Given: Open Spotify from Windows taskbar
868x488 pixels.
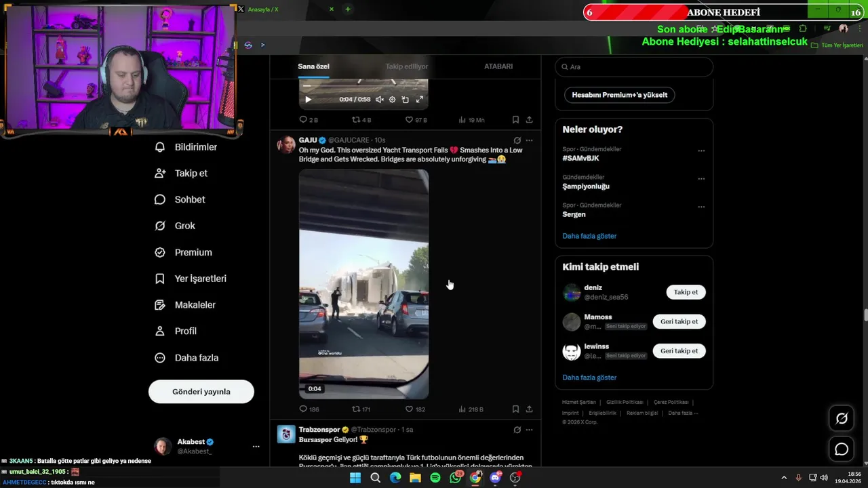Looking at the screenshot, I should tap(435, 478).
